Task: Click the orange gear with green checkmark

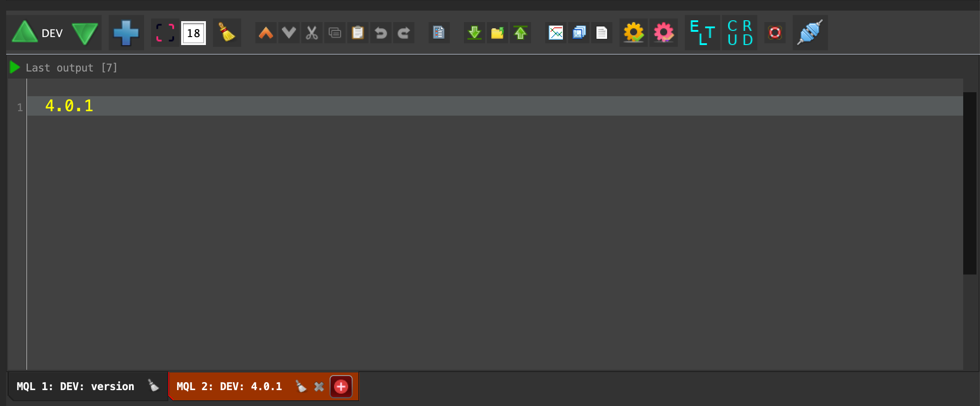Action: [633, 33]
